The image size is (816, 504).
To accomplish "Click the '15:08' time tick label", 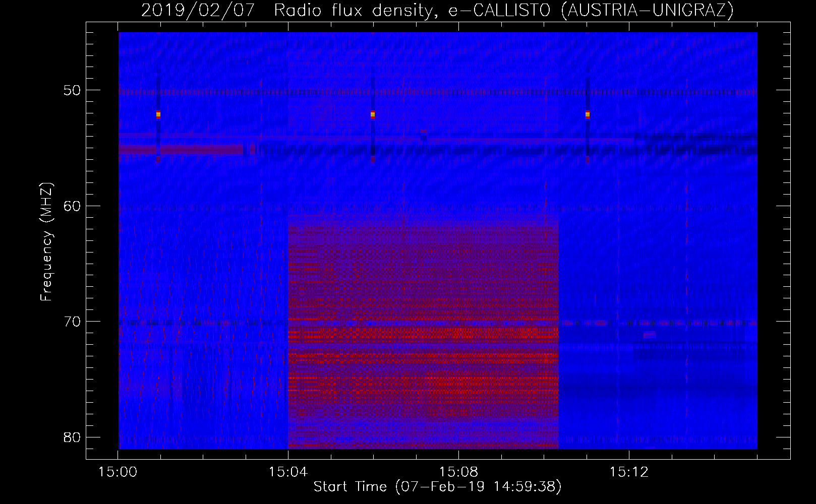I will point(458,472).
